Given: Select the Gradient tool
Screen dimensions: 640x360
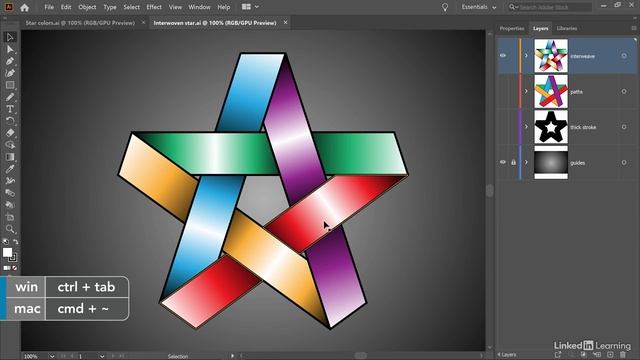Looking at the screenshot, I should (x=10, y=157).
